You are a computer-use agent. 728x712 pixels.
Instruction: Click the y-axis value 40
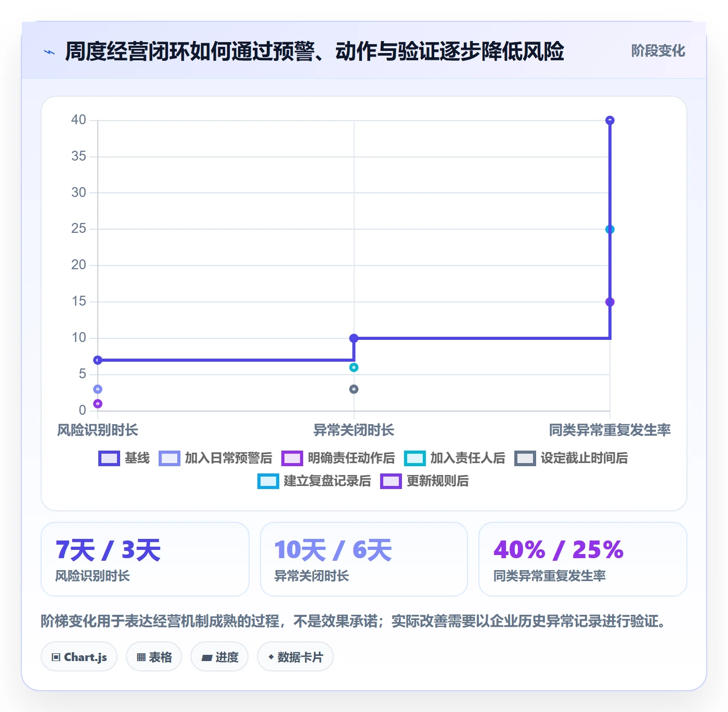click(x=79, y=120)
